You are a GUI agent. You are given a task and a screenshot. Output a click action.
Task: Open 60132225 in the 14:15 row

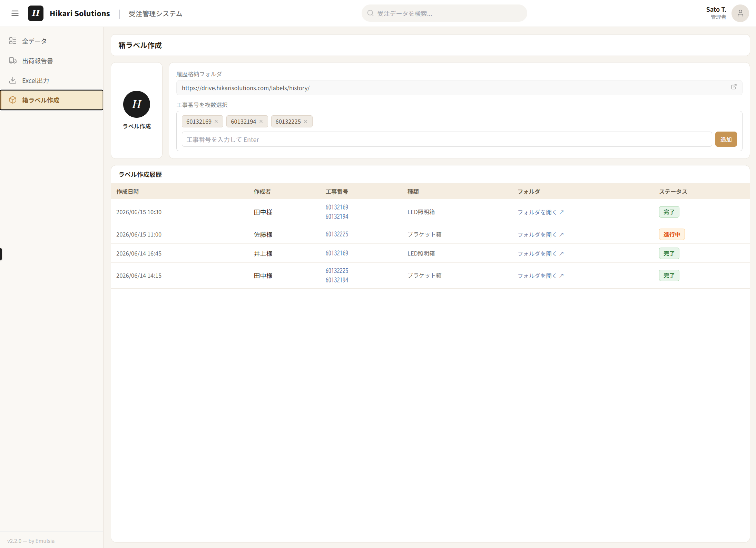(x=337, y=271)
